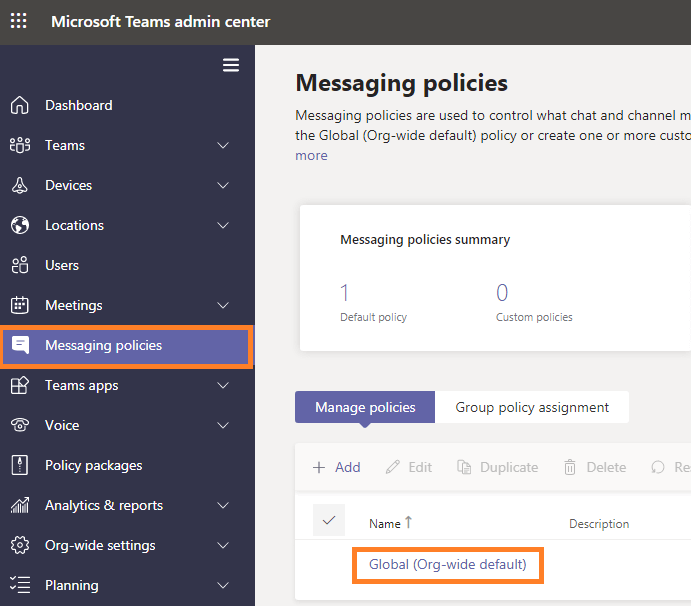Screen dimensions: 691x606
Task: Click the Microsoft Teams admin center title
Action: pyautogui.click(x=160, y=22)
